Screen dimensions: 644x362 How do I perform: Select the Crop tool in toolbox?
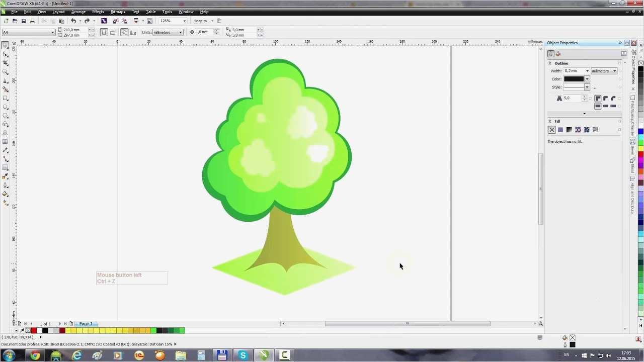click(6, 63)
